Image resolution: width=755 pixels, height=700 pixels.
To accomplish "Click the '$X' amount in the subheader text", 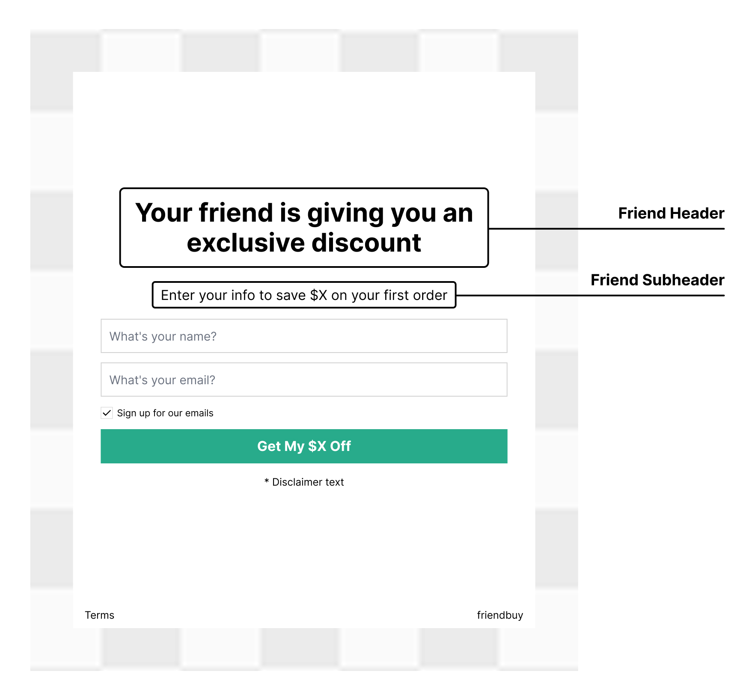I will coord(318,295).
